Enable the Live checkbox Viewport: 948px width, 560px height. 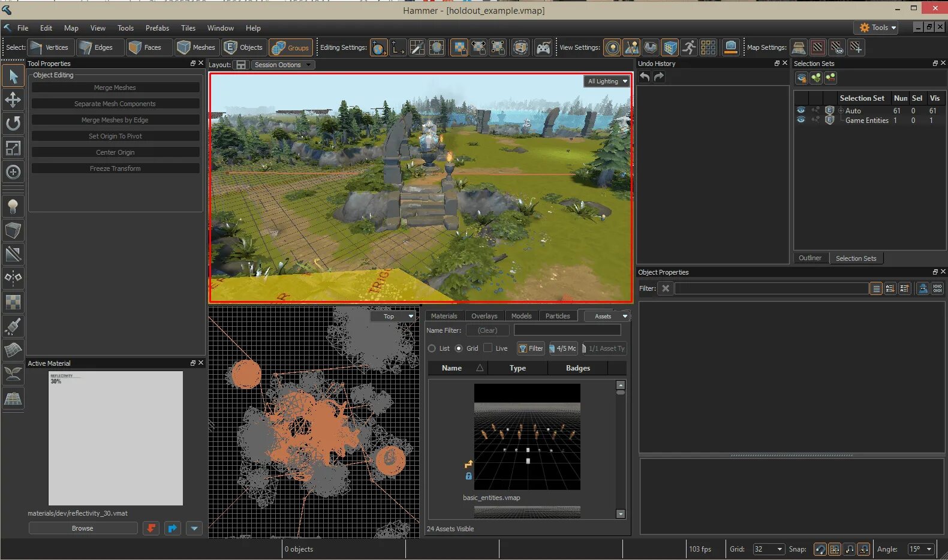(x=488, y=348)
